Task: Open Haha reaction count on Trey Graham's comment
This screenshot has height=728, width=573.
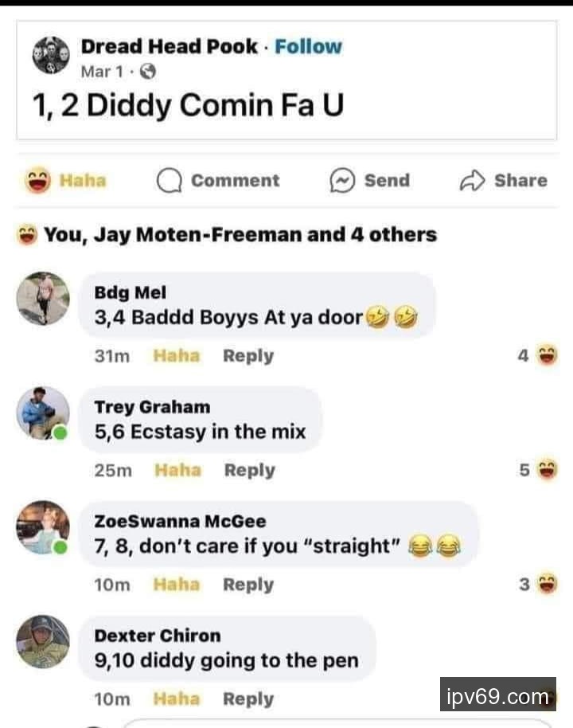Action: pyautogui.click(x=538, y=470)
